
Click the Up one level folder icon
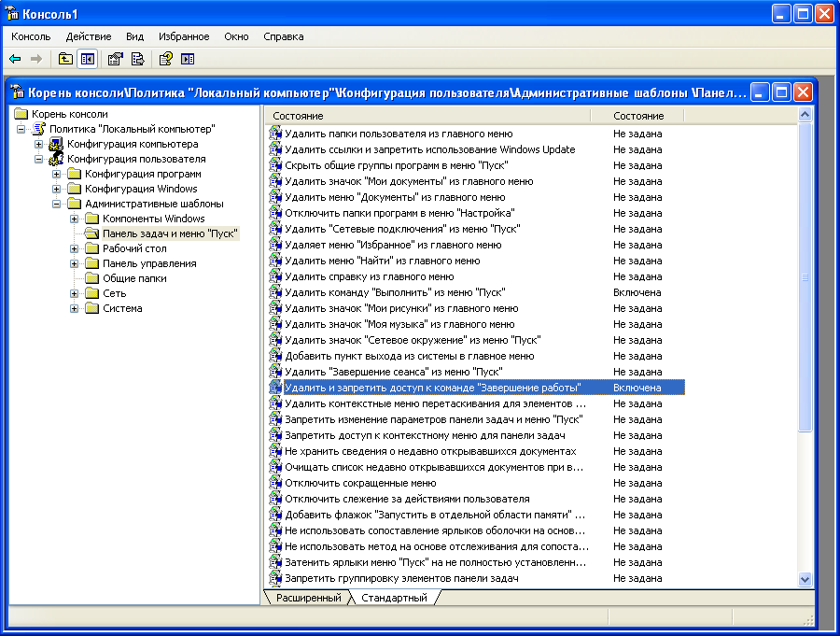(x=65, y=59)
